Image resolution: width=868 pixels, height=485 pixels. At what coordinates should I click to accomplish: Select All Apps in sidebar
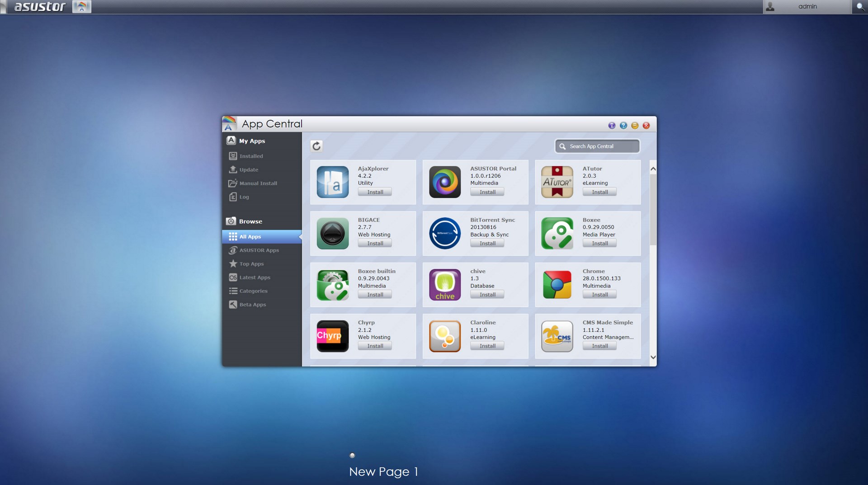point(262,236)
